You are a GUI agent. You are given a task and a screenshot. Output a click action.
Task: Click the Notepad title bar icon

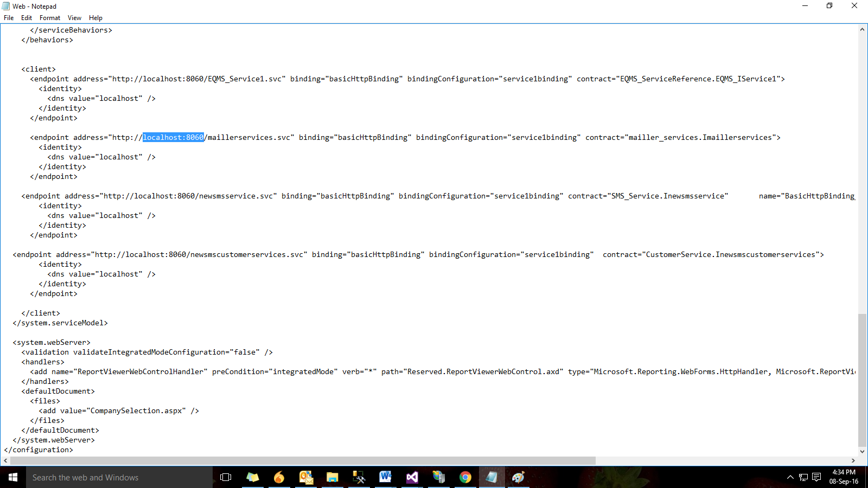click(x=6, y=6)
